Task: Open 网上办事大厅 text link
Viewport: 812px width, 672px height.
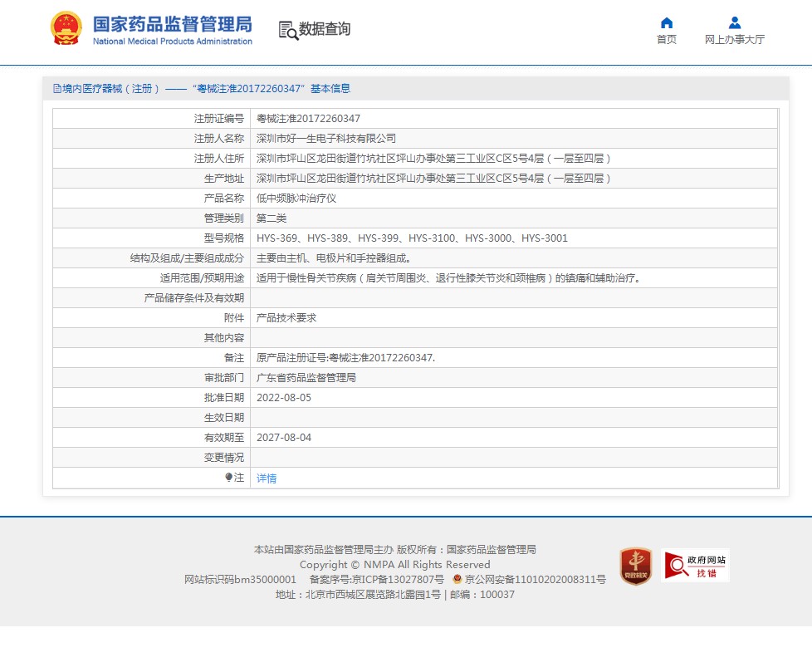Action: 734,39
